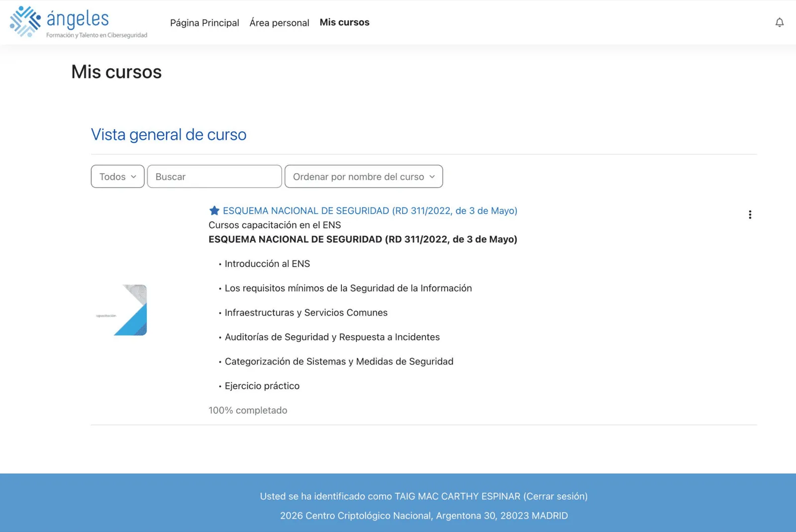This screenshot has height=532, width=796.
Task: Click the Auditorías de Seguridad list entry
Action: [x=332, y=337]
